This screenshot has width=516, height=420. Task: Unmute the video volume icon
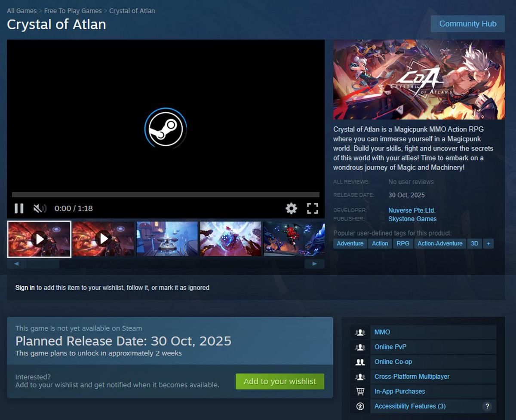pos(40,208)
